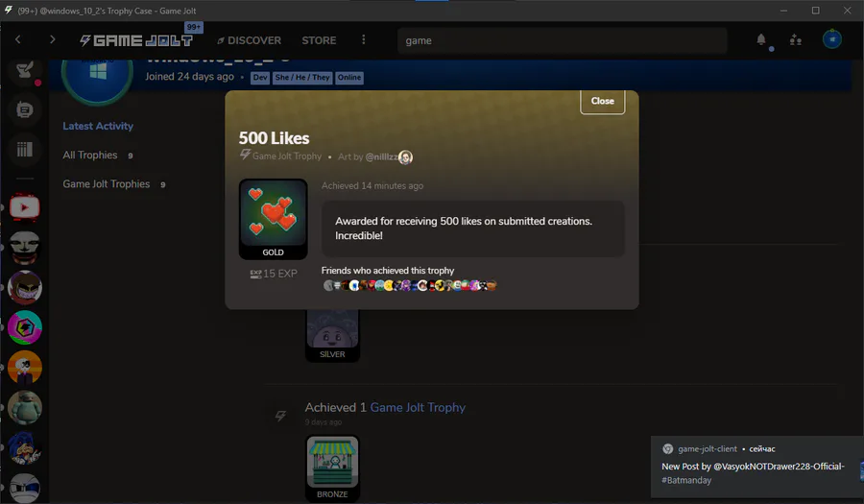The image size is (864, 504).
Task: Click the trophy description text box
Action: [x=472, y=228]
